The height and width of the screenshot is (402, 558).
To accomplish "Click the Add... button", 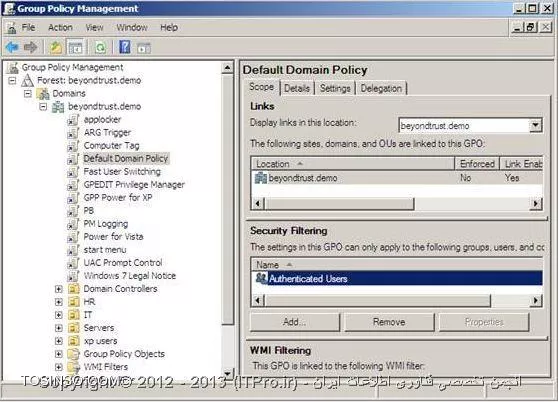I will [295, 322].
